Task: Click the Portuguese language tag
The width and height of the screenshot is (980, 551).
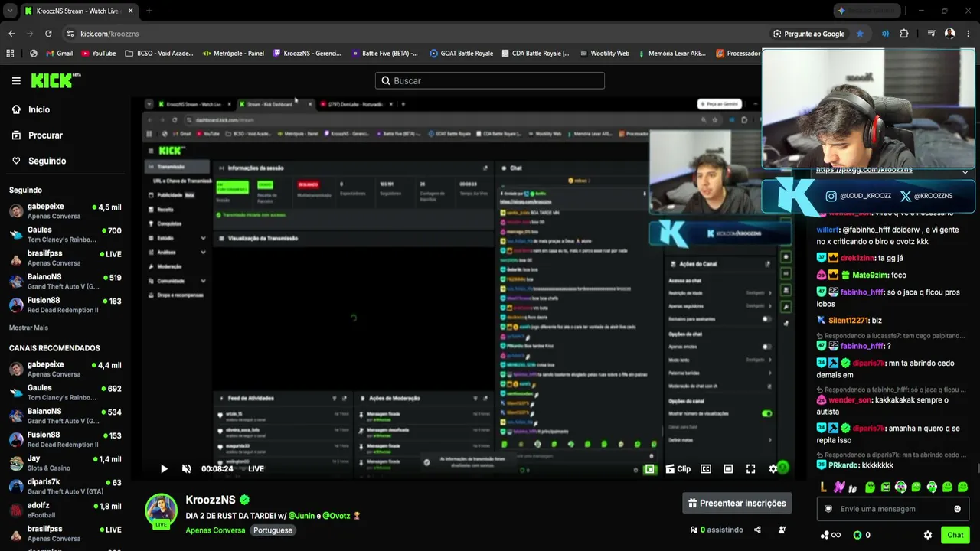Action: coord(273,530)
